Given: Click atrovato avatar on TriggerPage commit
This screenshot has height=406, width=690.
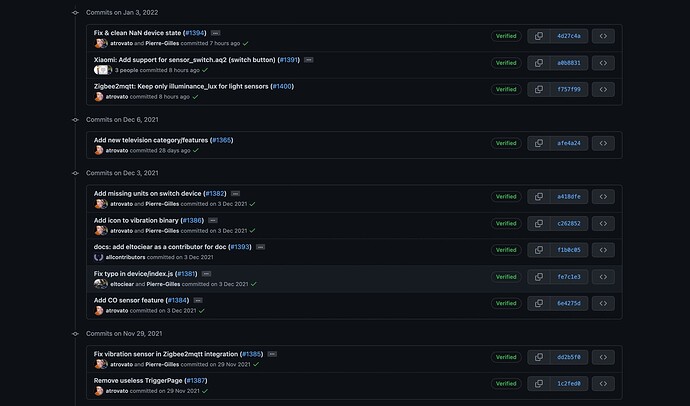Looking at the screenshot, I should [99, 391].
